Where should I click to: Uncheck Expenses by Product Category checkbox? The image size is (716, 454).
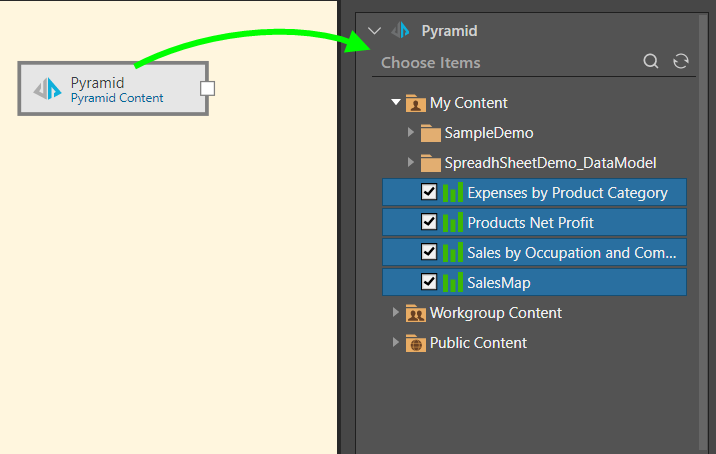pyautogui.click(x=429, y=192)
